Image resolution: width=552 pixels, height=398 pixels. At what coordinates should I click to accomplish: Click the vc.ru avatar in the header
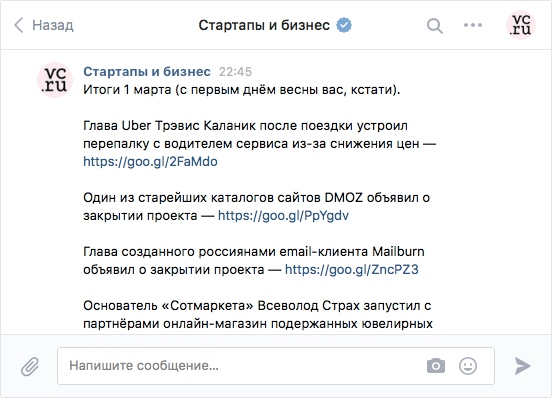click(521, 25)
